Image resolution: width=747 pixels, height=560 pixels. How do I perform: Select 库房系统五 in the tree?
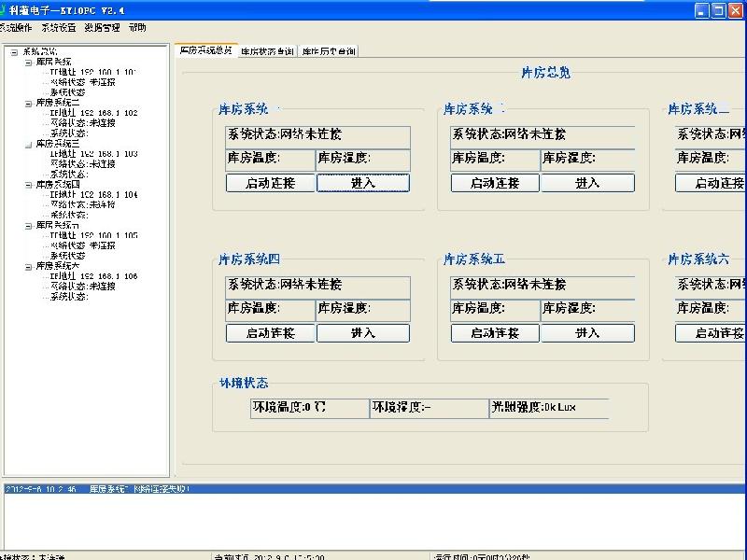tap(58, 225)
